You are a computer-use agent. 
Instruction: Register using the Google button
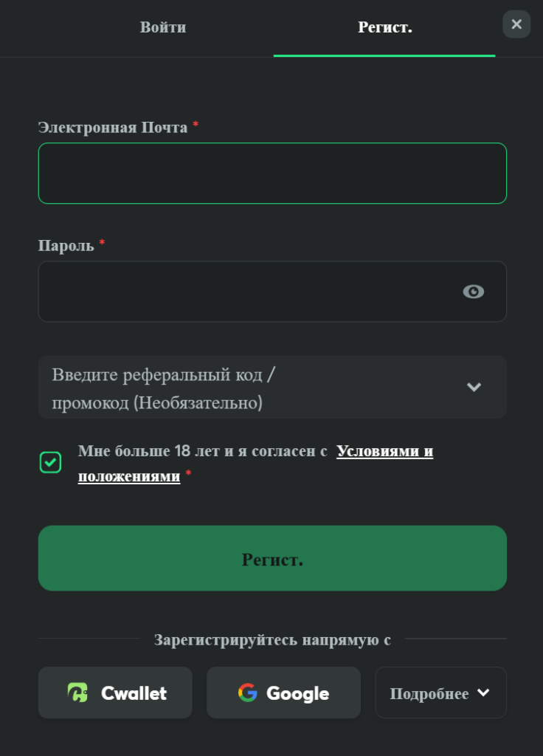[x=283, y=693]
